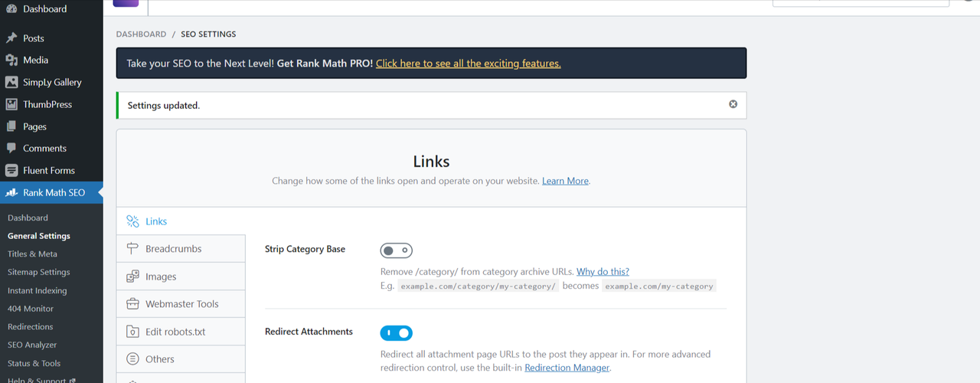
Task: Open Status & Tools submenu item
Action: [34, 363]
